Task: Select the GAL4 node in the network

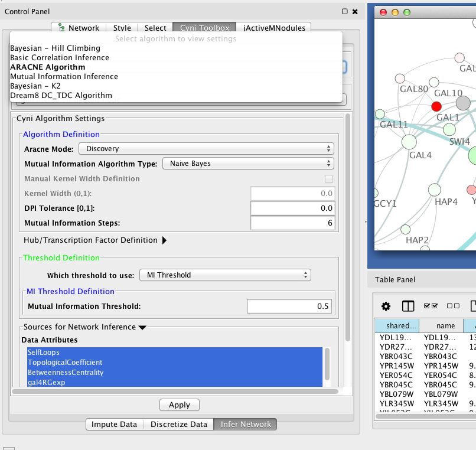Action: point(409,142)
